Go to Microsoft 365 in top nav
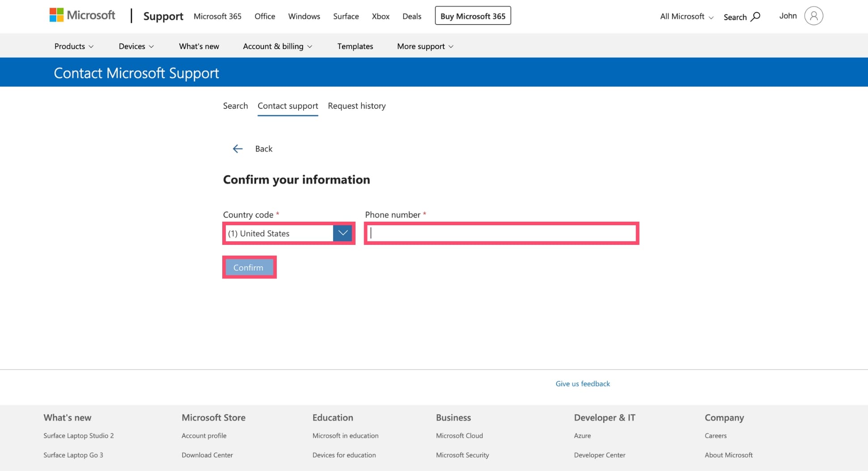This screenshot has width=868, height=471. click(x=217, y=16)
